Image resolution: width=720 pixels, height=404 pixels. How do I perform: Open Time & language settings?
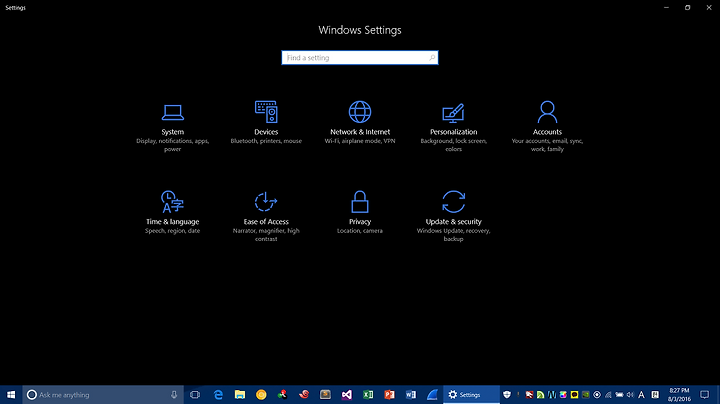(173, 213)
